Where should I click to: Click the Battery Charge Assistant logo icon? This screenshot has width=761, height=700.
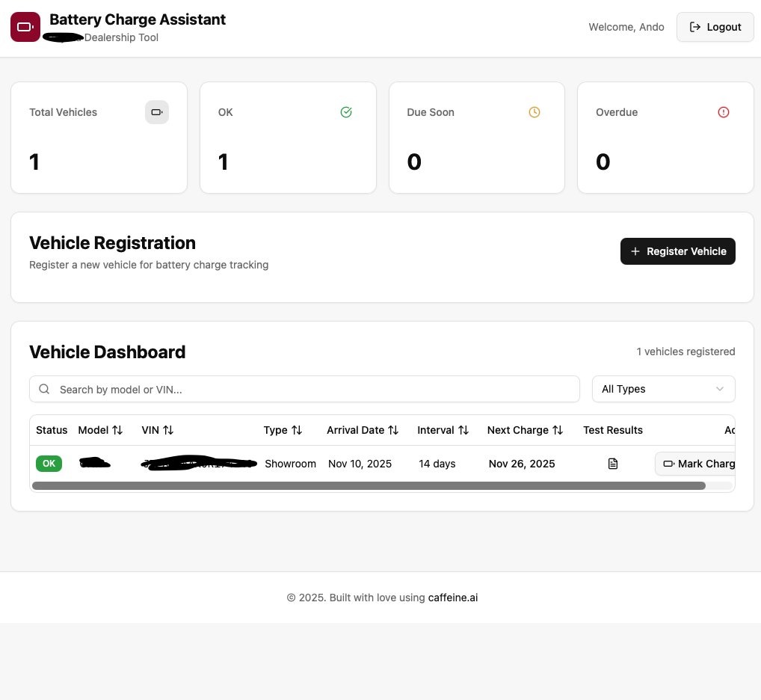click(x=25, y=27)
